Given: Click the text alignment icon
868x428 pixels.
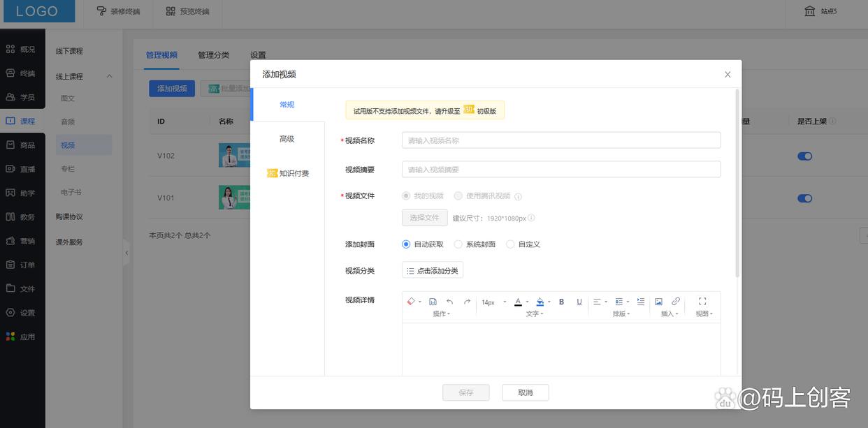Looking at the screenshot, I should coord(597,302).
